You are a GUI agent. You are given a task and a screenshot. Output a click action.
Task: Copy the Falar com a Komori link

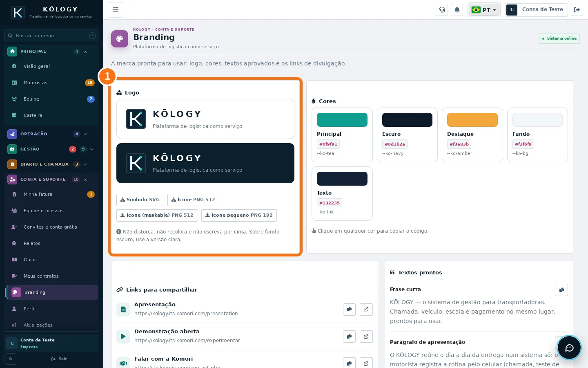[349, 363]
